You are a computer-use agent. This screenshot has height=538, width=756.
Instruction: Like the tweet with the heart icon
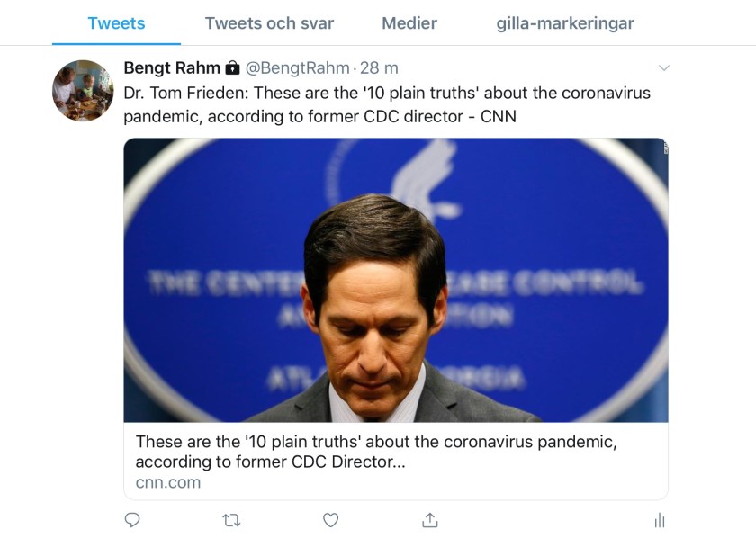pyautogui.click(x=330, y=520)
